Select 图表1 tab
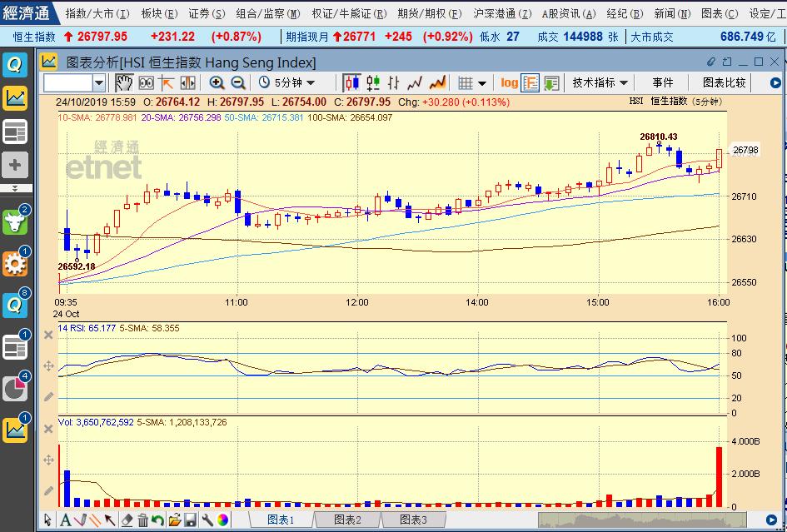The width and height of the screenshot is (787, 532). [281, 520]
